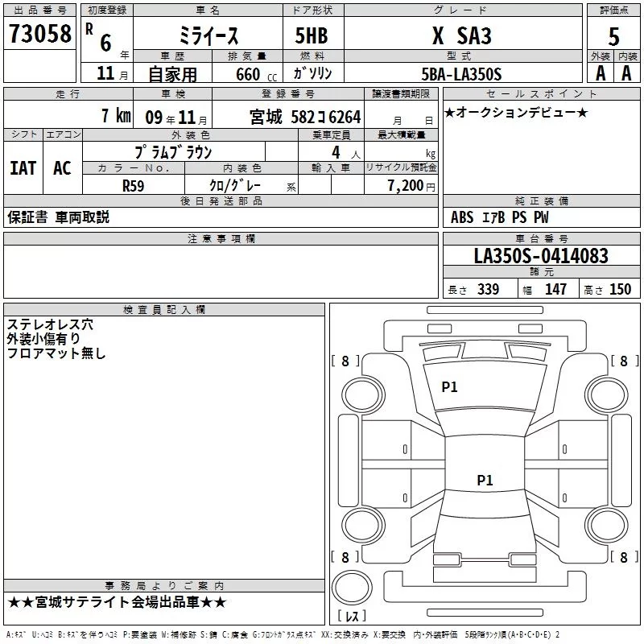The image size is (644, 644).
Task: Select 検査員記入欄 header
Action: [164, 310]
